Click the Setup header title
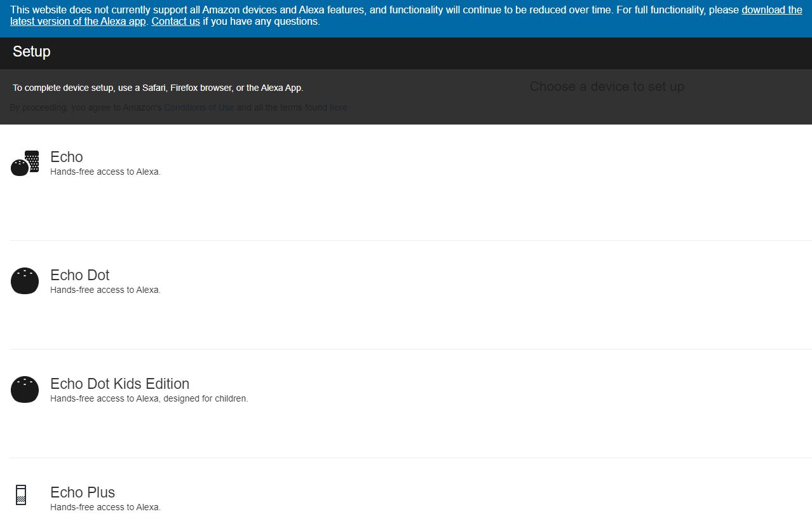This screenshot has height=521, width=812. click(32, 52)
